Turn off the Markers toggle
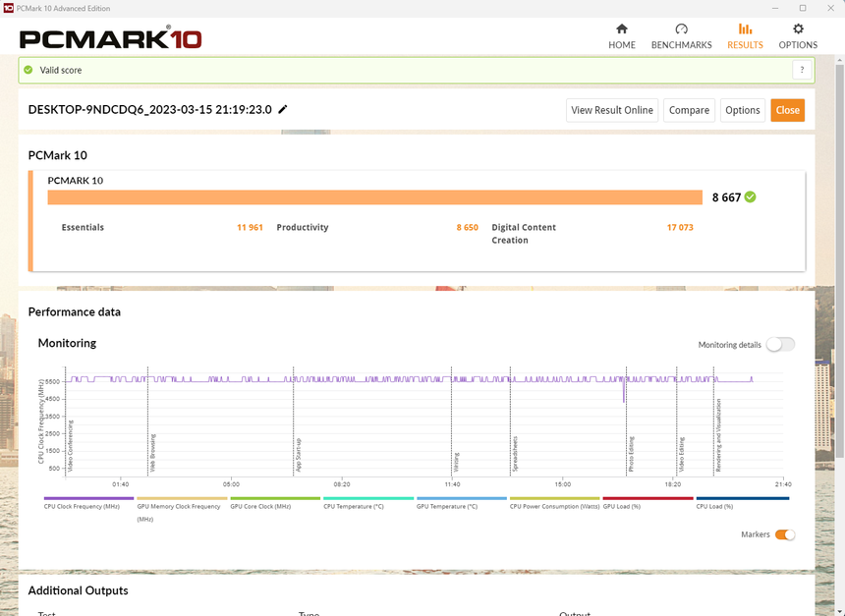845x616 pixels. pyautogui.click(x=784, y=534)
